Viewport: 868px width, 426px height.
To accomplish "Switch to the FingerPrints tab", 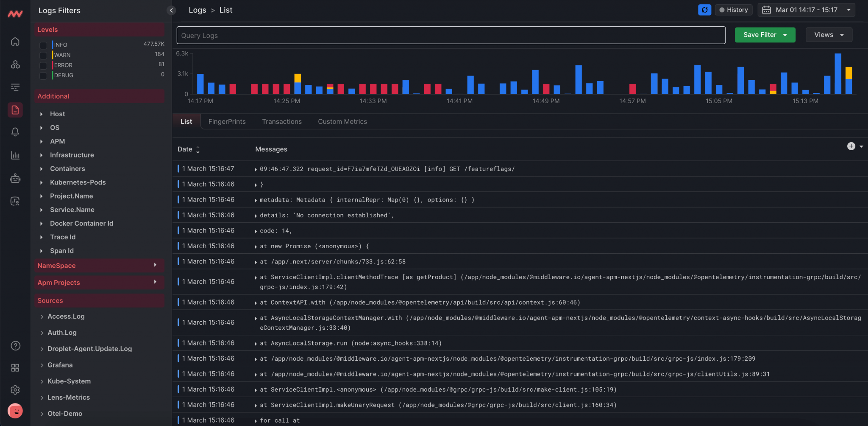I will pos(227,122).
